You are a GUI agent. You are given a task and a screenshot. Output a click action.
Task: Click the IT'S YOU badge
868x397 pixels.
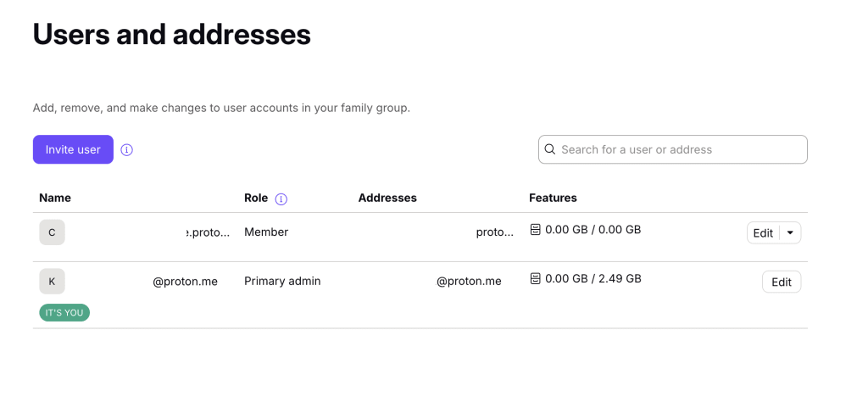(64, 313)
